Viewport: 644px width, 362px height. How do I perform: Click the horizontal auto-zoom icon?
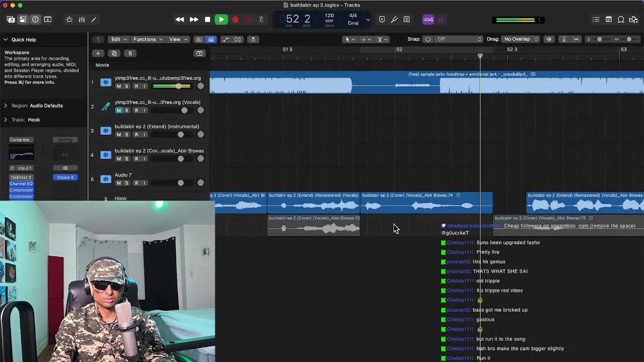[576, 39]
